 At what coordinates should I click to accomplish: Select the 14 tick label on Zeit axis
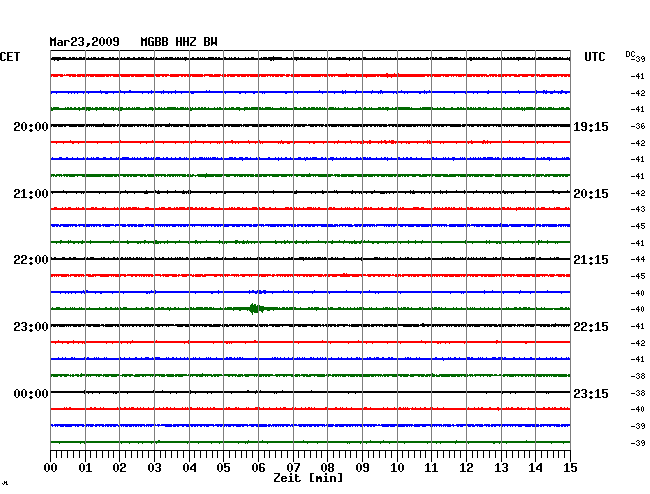pyautogui.click(x=535, y=467)
